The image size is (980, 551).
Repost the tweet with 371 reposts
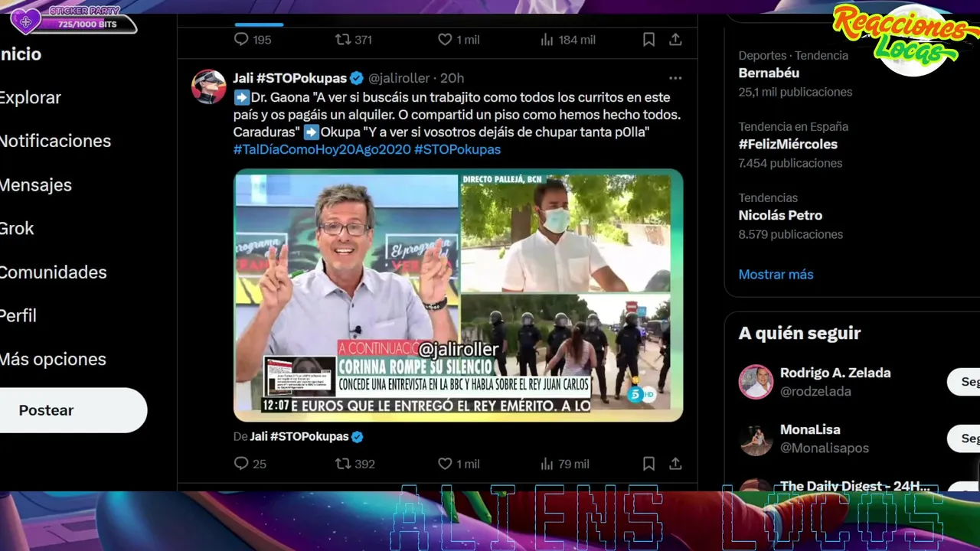pos(354,40)
